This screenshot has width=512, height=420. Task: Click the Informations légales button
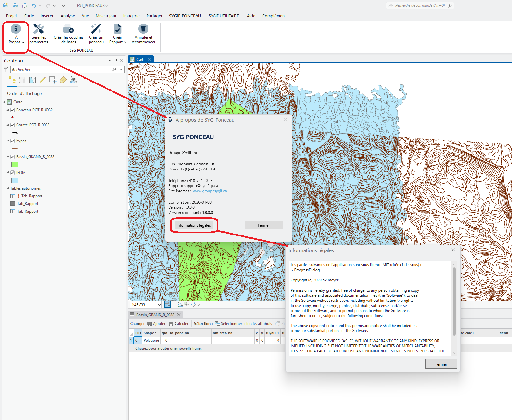coord(194,225)
